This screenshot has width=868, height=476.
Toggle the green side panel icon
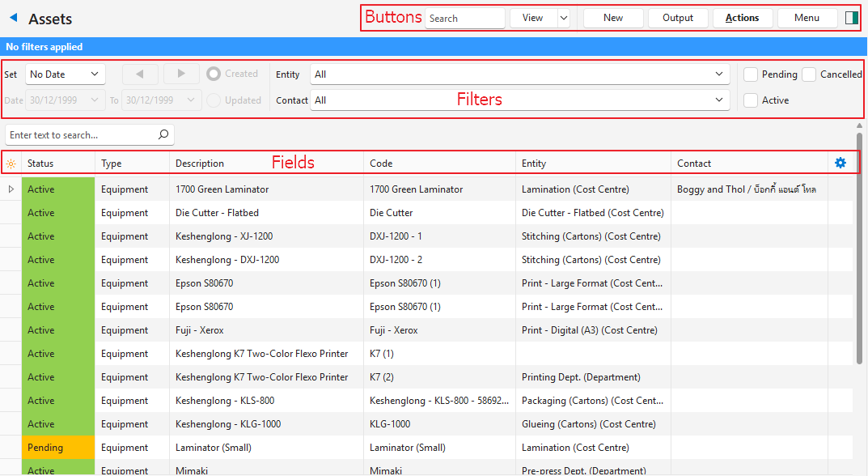tap(851, 18)
